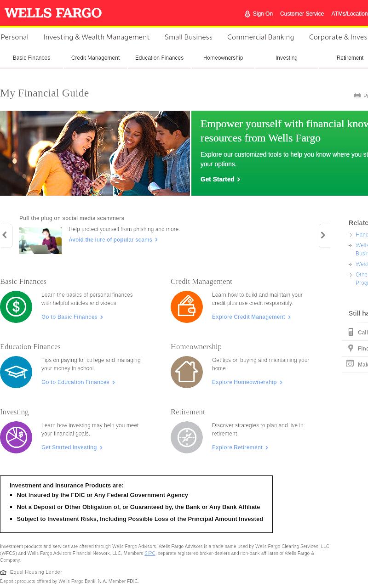Screen dimensions: 368x588
Task: Click the My Financial Guide page title
Action: tap(44, 93)
